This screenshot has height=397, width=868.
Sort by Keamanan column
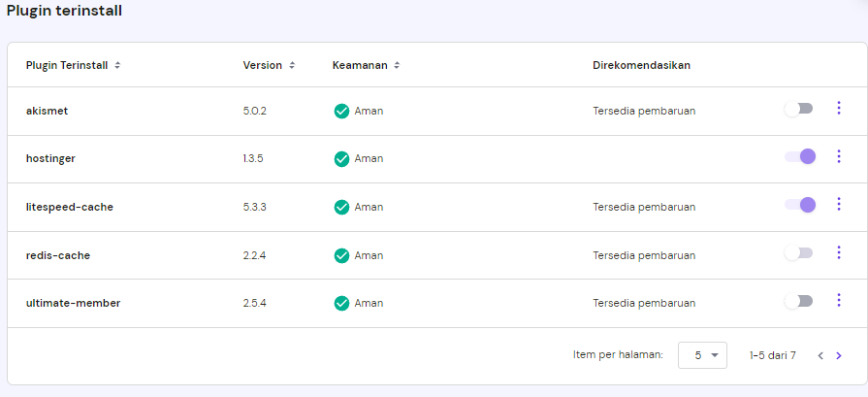[366, 65]
